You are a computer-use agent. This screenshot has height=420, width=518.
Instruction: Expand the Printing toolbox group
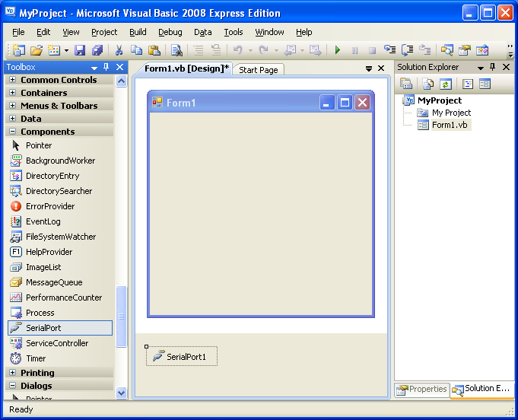point(13,372)
